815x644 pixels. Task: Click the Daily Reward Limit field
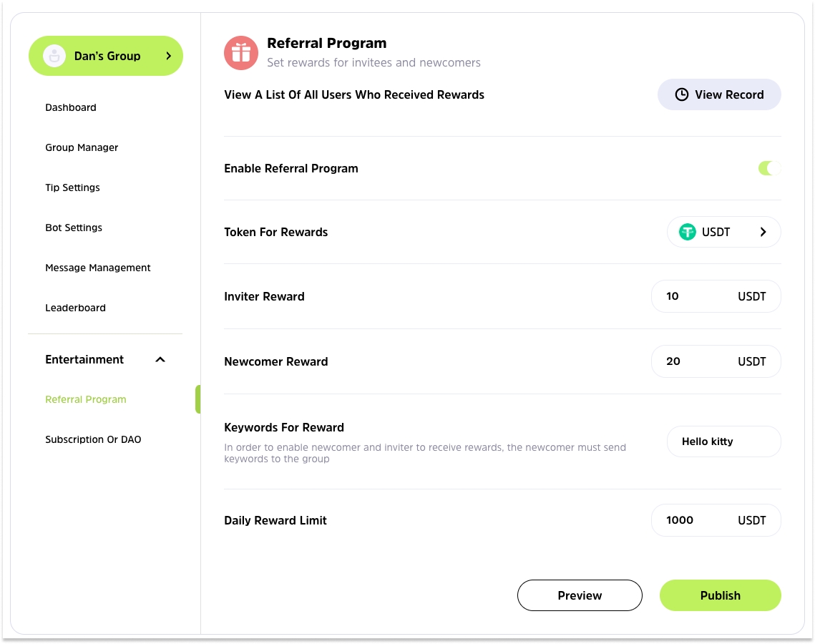[x=716, y=520]
